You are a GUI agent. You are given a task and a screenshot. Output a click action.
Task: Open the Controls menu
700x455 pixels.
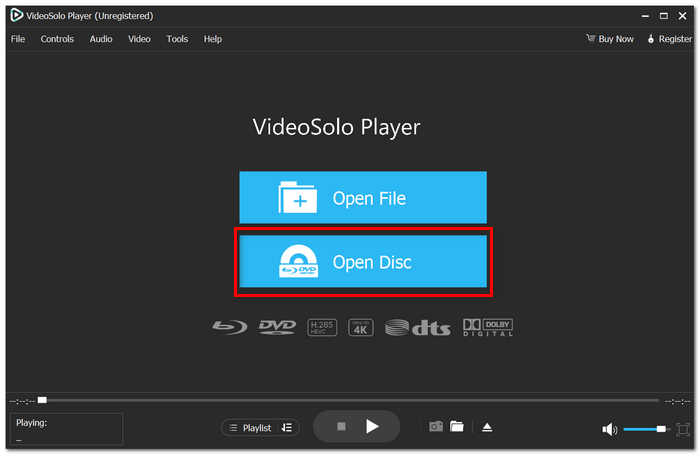(57, 39)
